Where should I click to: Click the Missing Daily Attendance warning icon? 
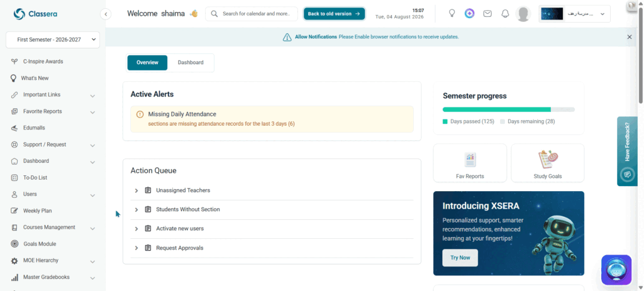click(140, 114)
